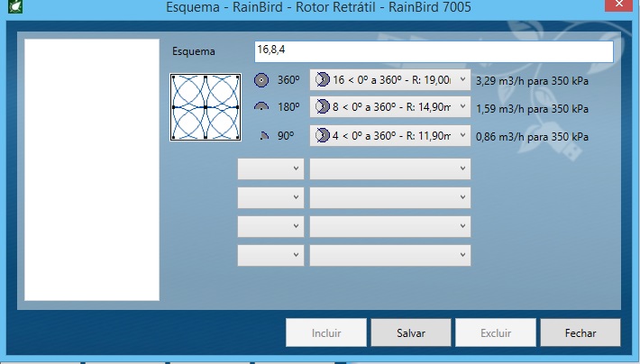Click the sprinkler layout pattern thumbnail

(205, 107)
